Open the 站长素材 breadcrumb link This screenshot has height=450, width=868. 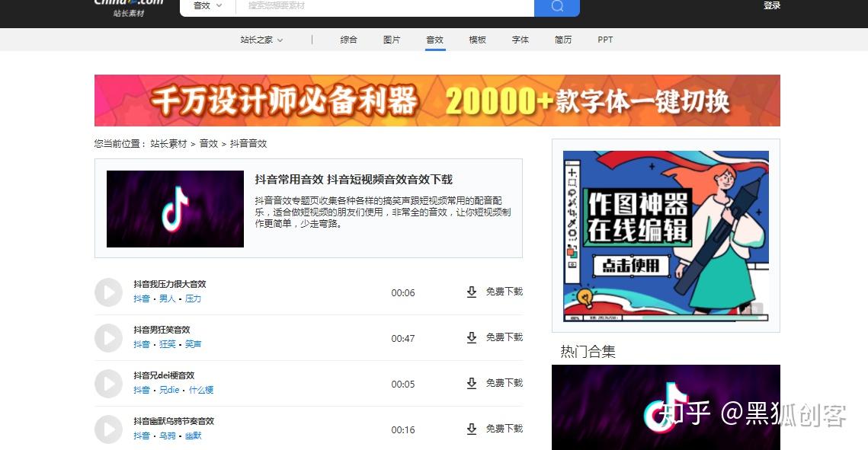click(x=168, y=144)
